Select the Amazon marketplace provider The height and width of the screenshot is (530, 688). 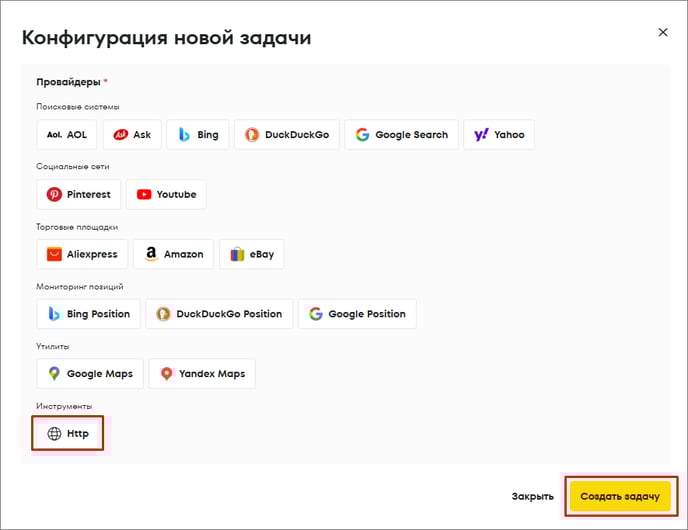pos(174,254)
